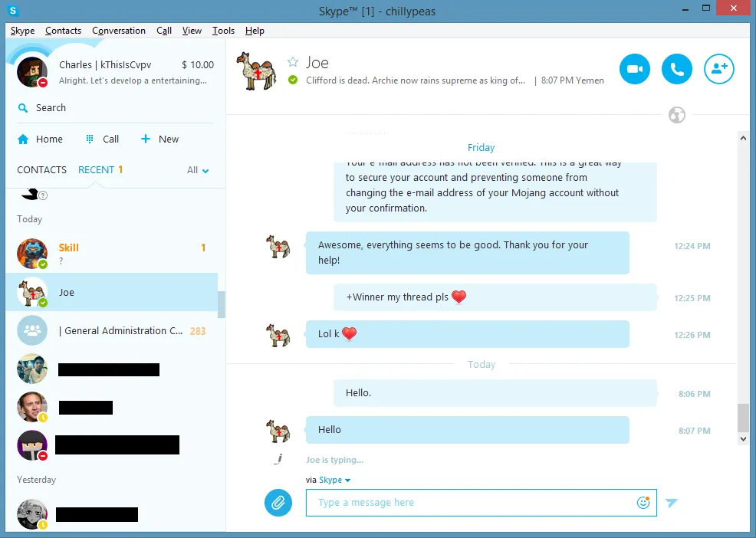Click the 'Type a message here' box

[482, 503]
